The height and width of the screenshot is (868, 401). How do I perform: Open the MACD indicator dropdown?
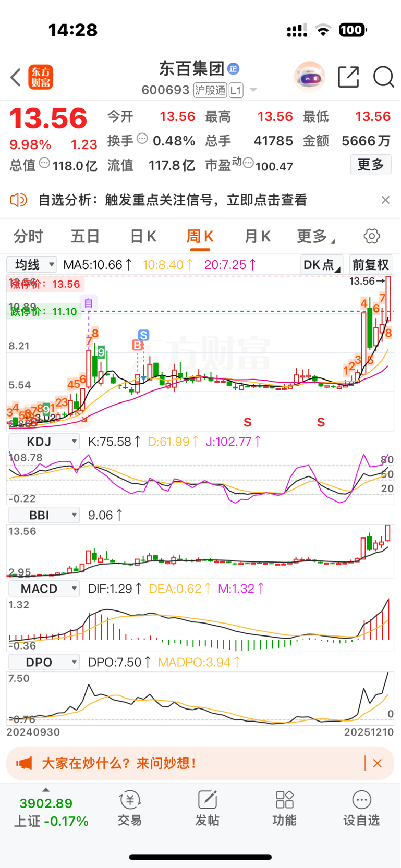click(x=44, y=589)
